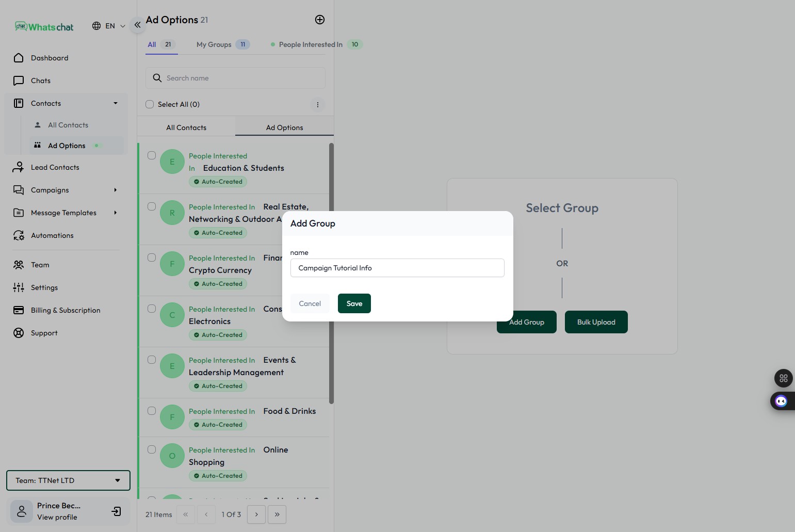795x532 pixels.
Task: Cancel the Add Group dialog
Action: 310,303
